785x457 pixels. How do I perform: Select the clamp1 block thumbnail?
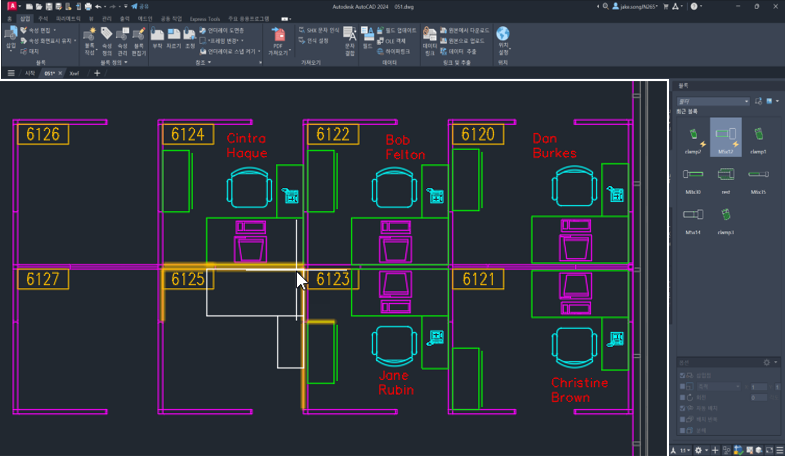[758, 139]
